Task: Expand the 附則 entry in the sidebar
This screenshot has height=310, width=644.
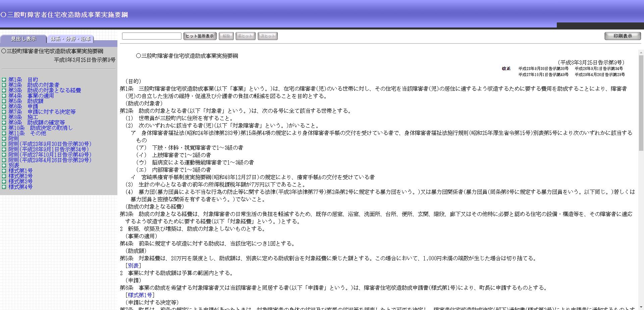Action: pos(4,138)
